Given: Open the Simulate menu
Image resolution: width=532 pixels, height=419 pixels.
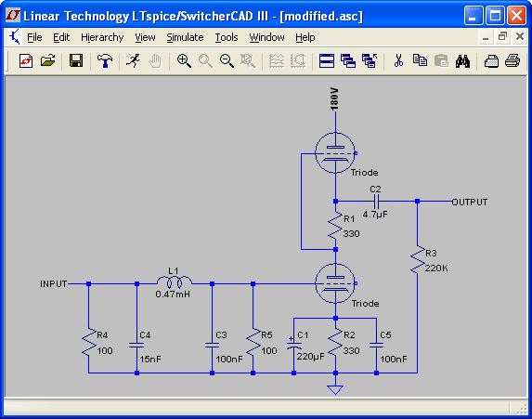Looking at the screenshot, I should (185, 37).
